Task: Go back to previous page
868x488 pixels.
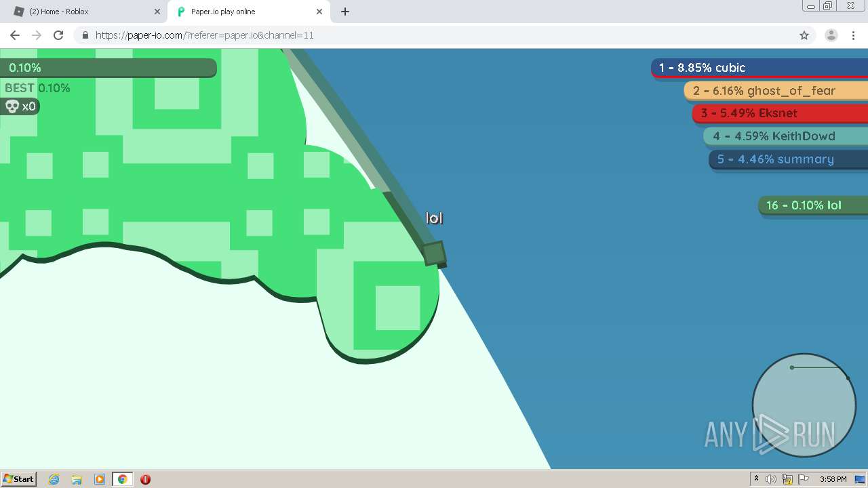Action: [15, 35]
